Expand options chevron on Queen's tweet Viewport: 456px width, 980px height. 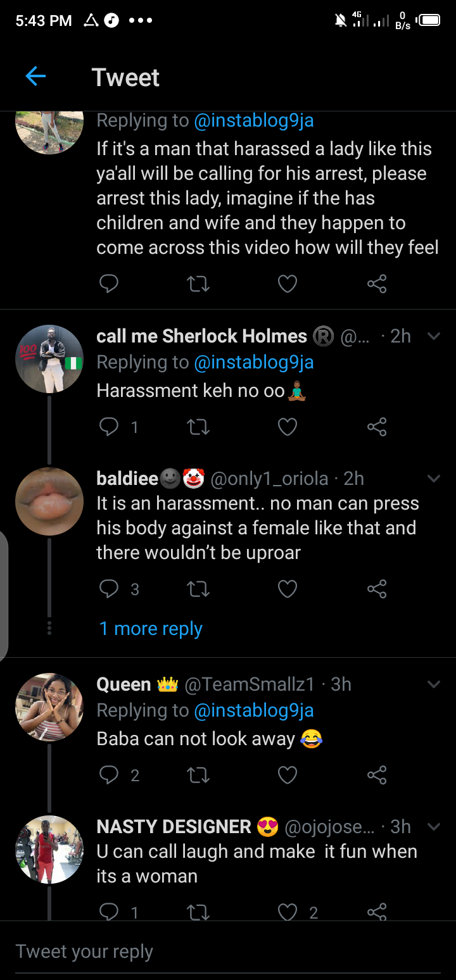click(434, 684)
